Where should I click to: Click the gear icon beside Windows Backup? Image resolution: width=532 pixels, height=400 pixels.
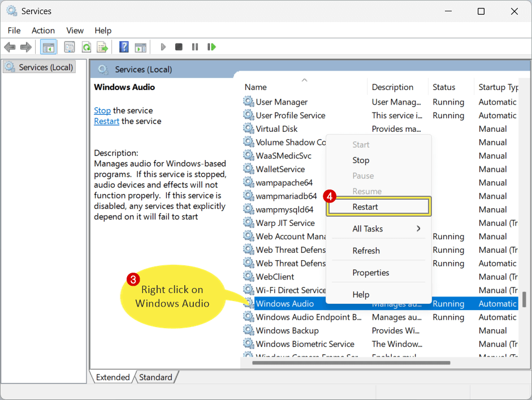[x=248, y=330]
